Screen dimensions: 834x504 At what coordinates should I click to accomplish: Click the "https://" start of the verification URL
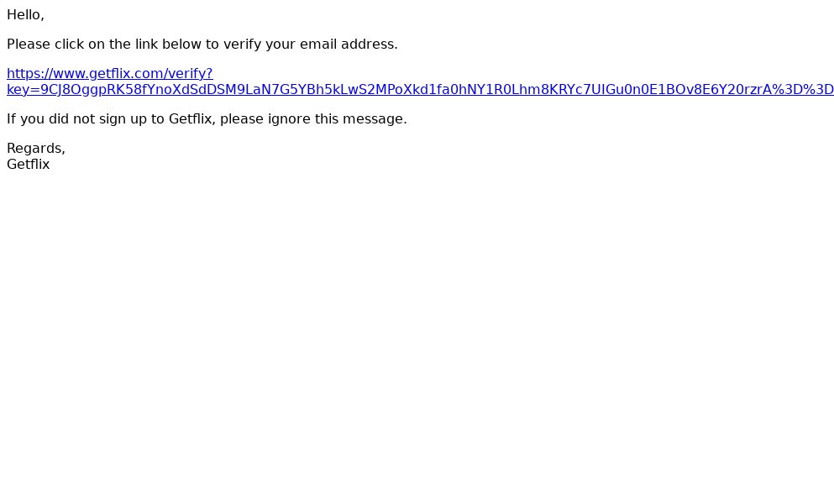click(x=27, y=73)
